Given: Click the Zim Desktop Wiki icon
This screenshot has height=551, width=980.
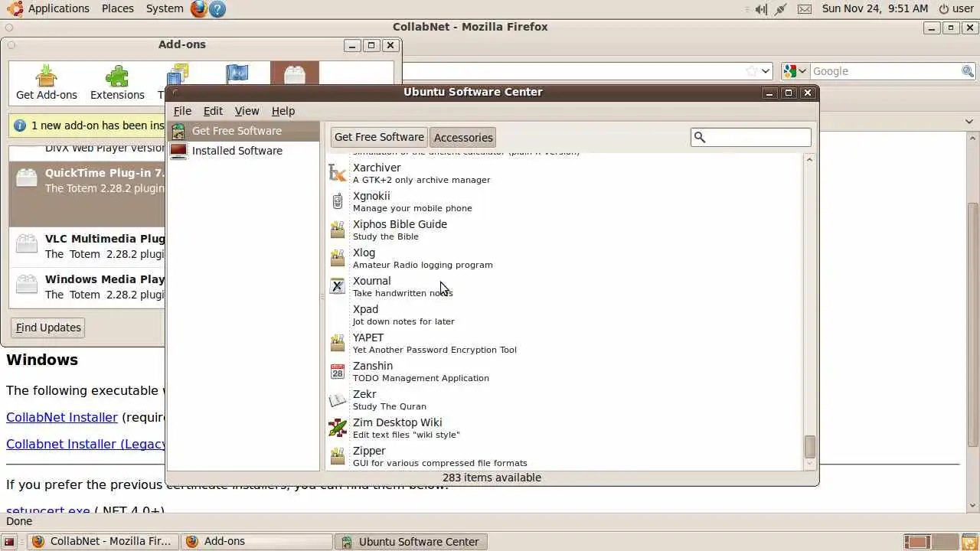Looking at the screenshot, I should click(337, 429).
